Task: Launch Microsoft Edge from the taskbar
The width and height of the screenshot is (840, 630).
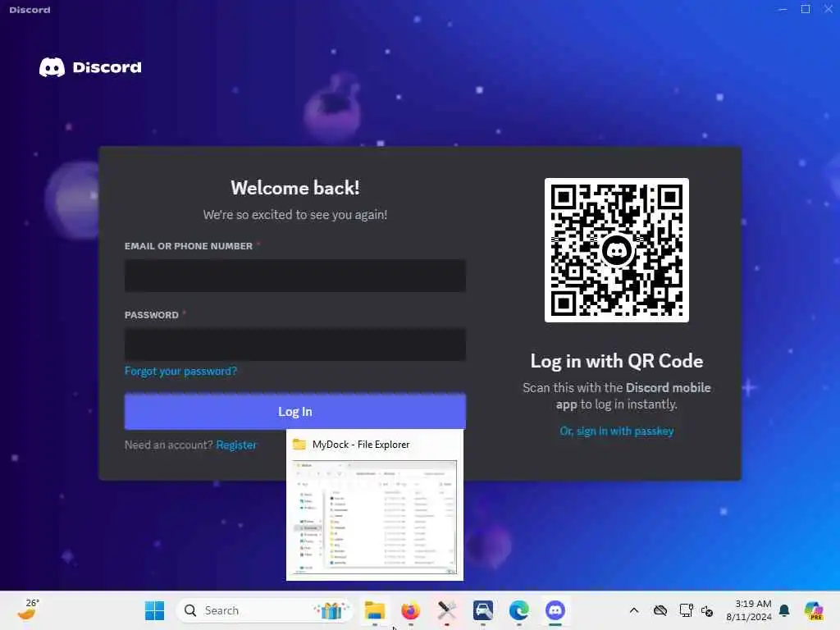Action: (x=519, y=610)
